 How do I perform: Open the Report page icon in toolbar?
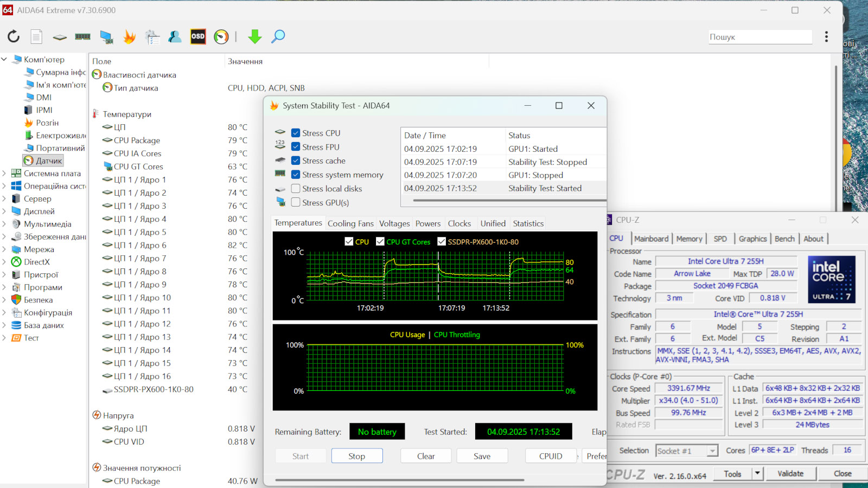coord(36,36)
